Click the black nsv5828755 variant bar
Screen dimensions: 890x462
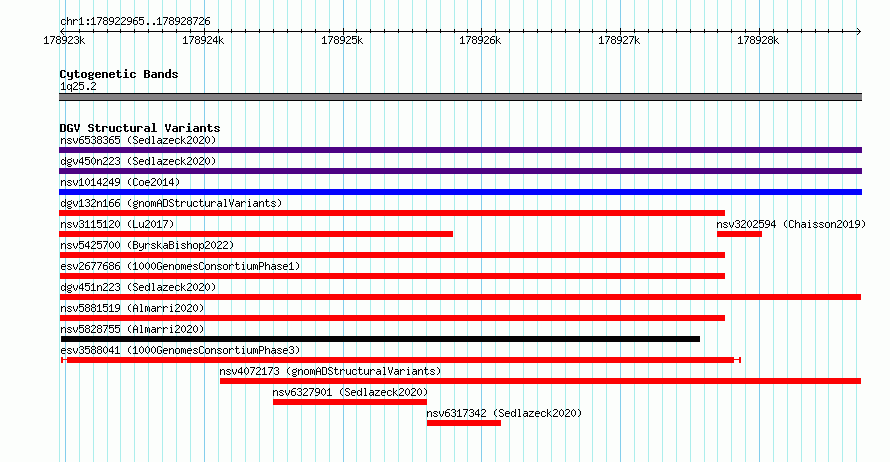coord(380,339)
